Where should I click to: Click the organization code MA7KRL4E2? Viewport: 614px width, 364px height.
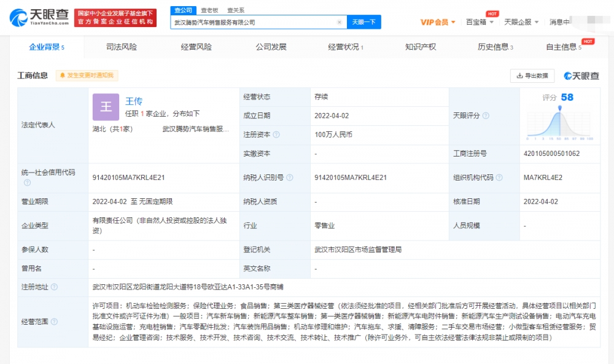tap(543, 177)
